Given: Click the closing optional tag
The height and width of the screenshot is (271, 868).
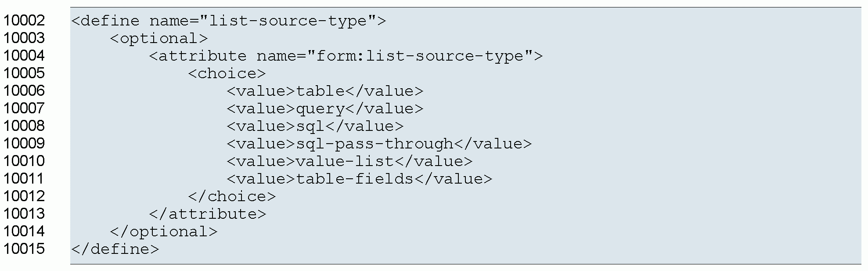Looking at the screenshot, I should click(x=163, y=232).
